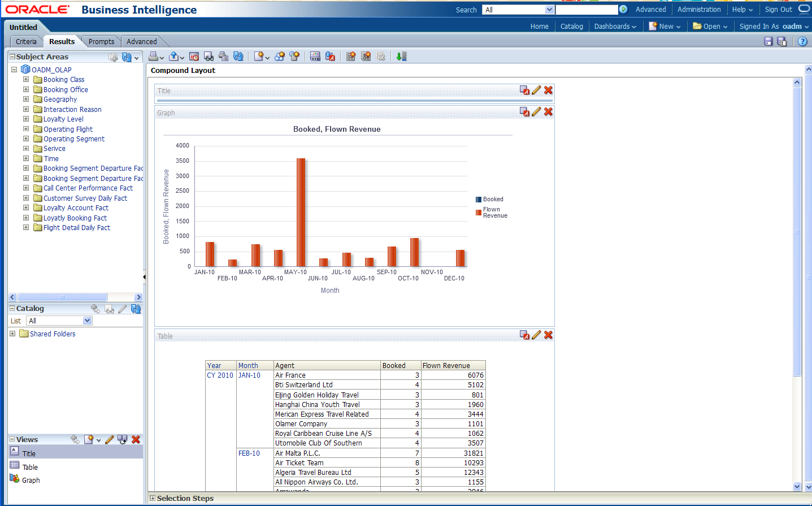812x506 pixels.
Task: Switch to the Criteria tab
Action: point(26,42)
